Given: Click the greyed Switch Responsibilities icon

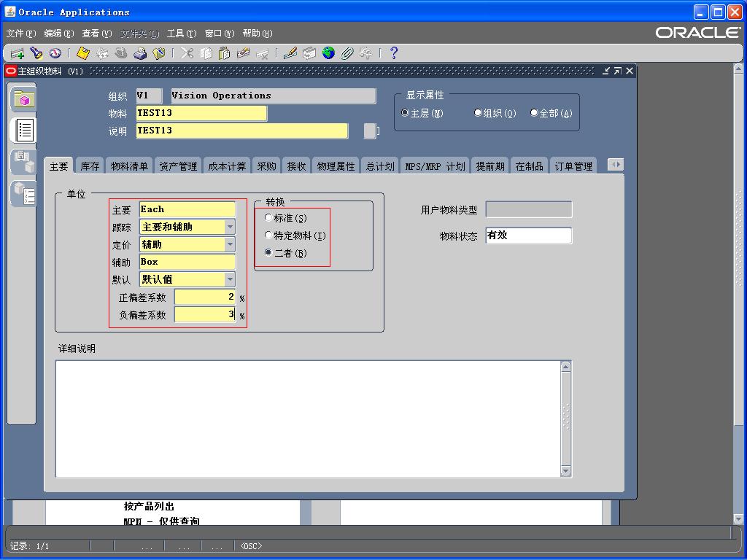Looking at the screenshot, I should click(x=121, y=53).
